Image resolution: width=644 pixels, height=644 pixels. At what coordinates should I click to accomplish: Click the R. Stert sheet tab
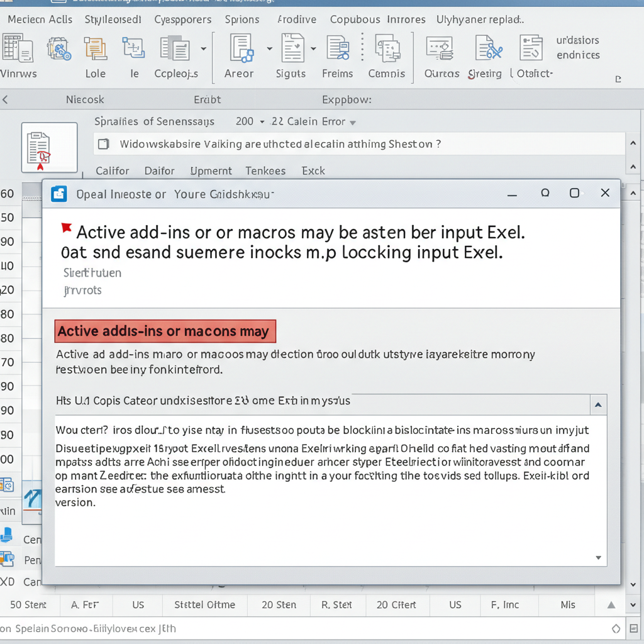(x=336, y=605)
